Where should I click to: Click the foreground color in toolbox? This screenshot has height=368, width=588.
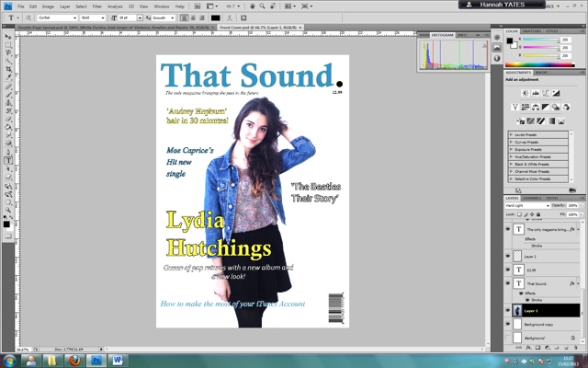(6, 224)
